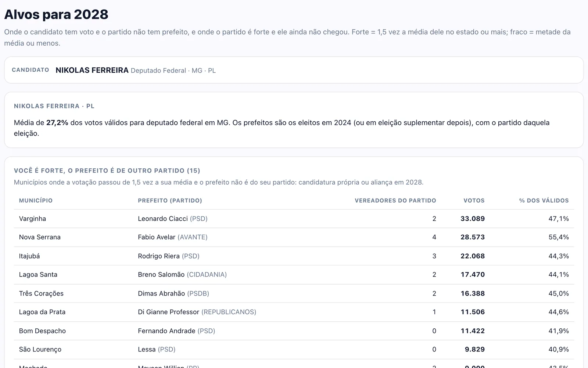Select the Bom Despacho municipality cell
The width and height of the screenshot is (588, 368).
(x=42, y=331)
